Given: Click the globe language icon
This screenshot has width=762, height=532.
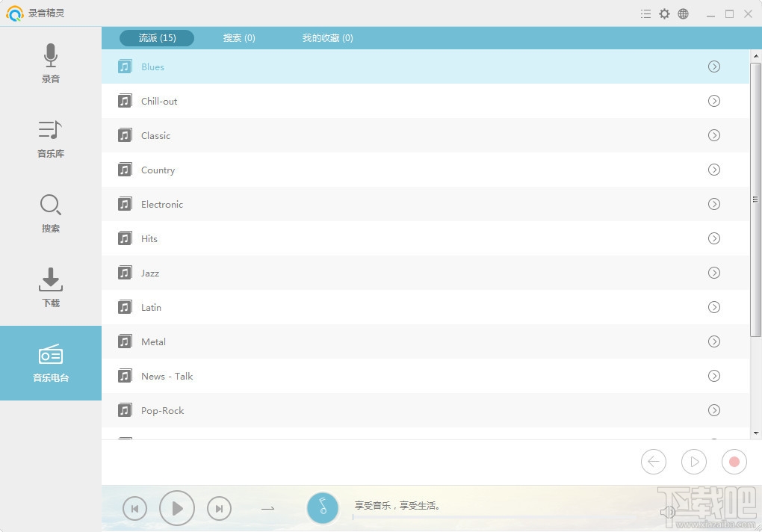Looking at the screenshot, I should pyautogui.click(x=683, y=13).
